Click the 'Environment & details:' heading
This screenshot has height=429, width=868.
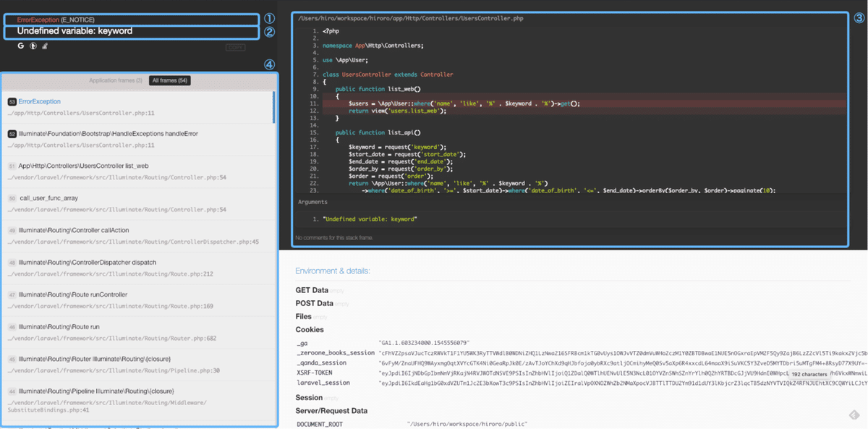(x=333, y=271)
